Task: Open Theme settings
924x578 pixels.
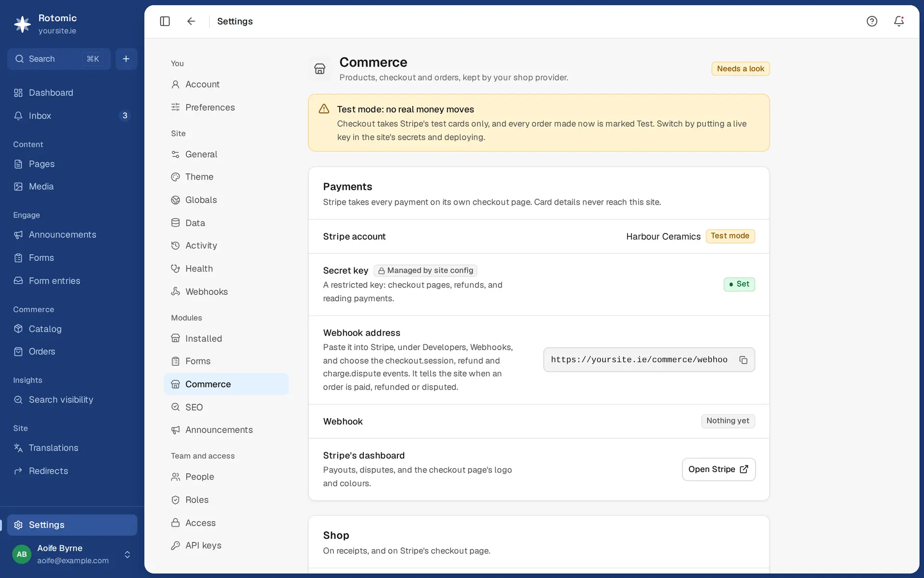Action: click(226, 177)
